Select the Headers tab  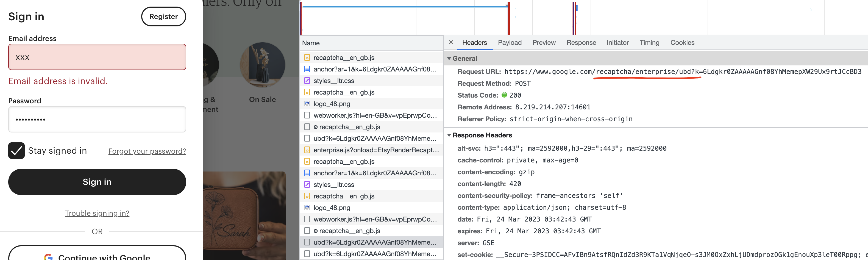point(474,43)
